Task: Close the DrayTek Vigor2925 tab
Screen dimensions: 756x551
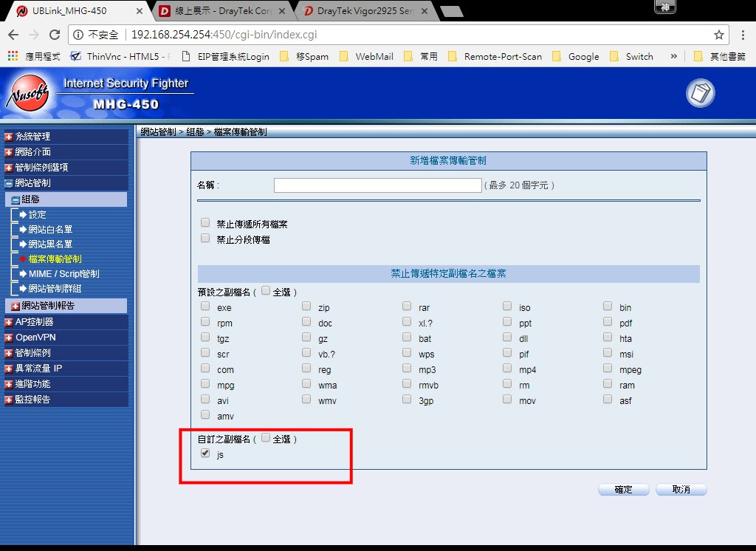Action: point(425,10)
